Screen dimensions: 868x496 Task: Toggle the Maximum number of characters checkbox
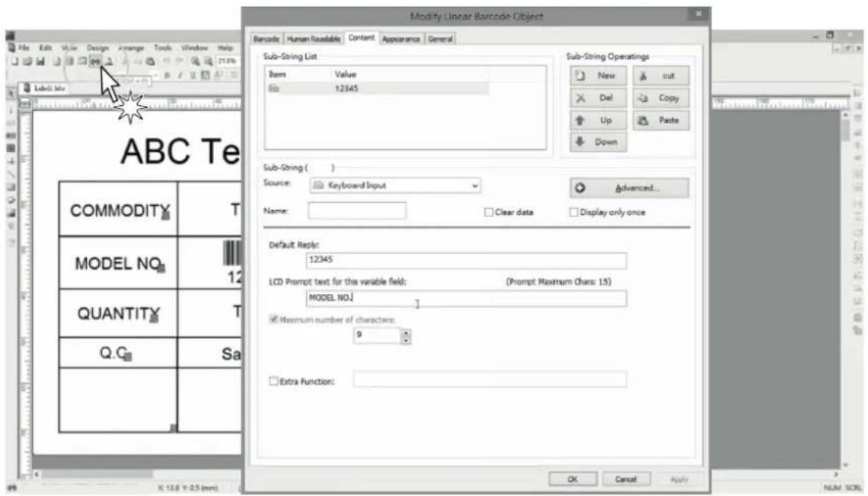point(273,320)
